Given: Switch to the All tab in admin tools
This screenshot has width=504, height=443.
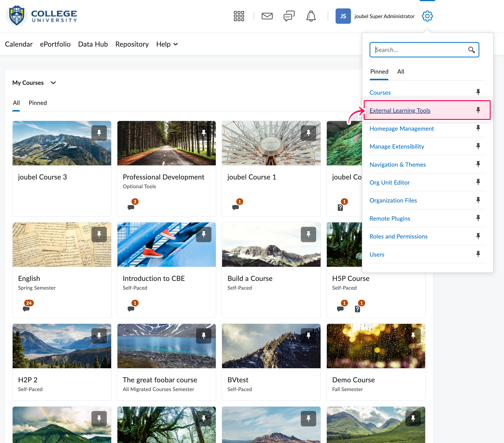Looking at the screenshot, I should [x=400, y=72].
